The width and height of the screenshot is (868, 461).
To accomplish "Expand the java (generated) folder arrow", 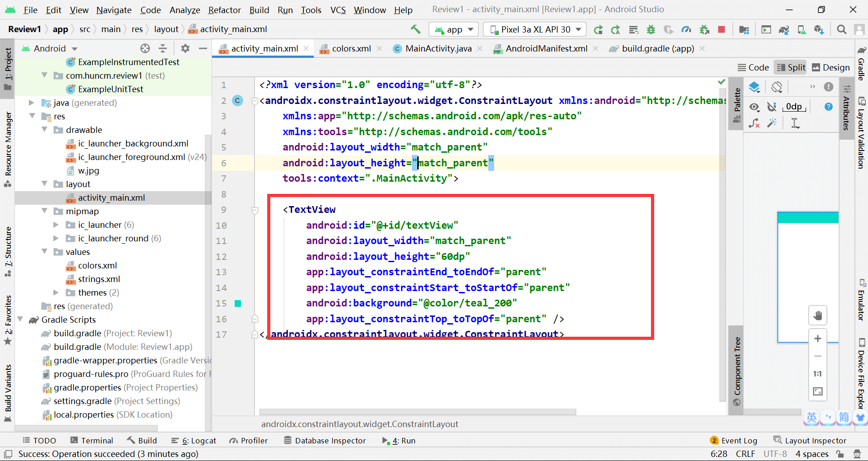I will coord(32,103).
